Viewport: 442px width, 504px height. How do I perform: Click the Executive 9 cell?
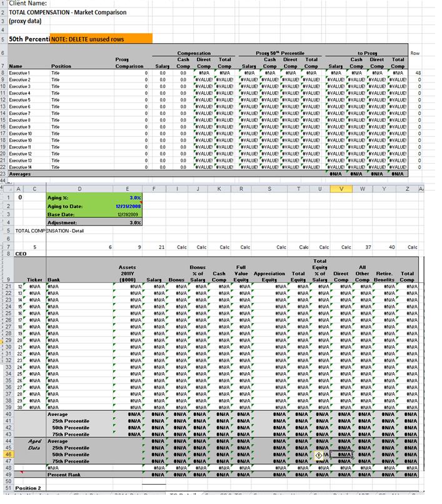[19, 127]
